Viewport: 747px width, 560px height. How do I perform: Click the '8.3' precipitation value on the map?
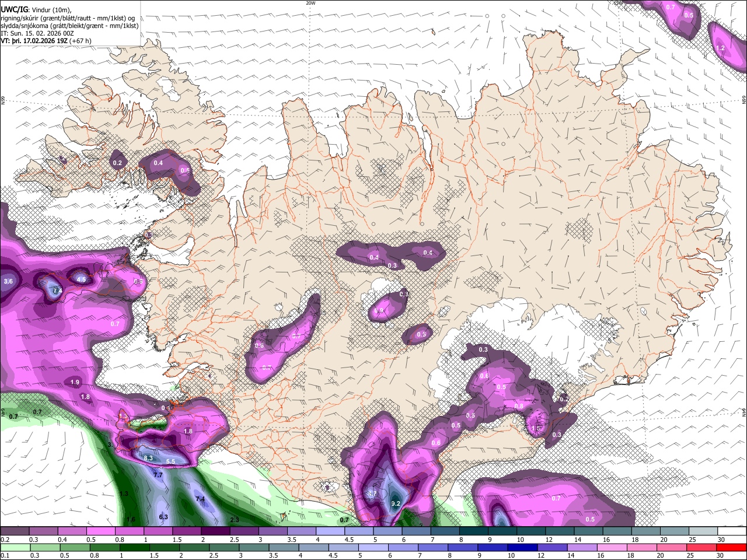148,458
